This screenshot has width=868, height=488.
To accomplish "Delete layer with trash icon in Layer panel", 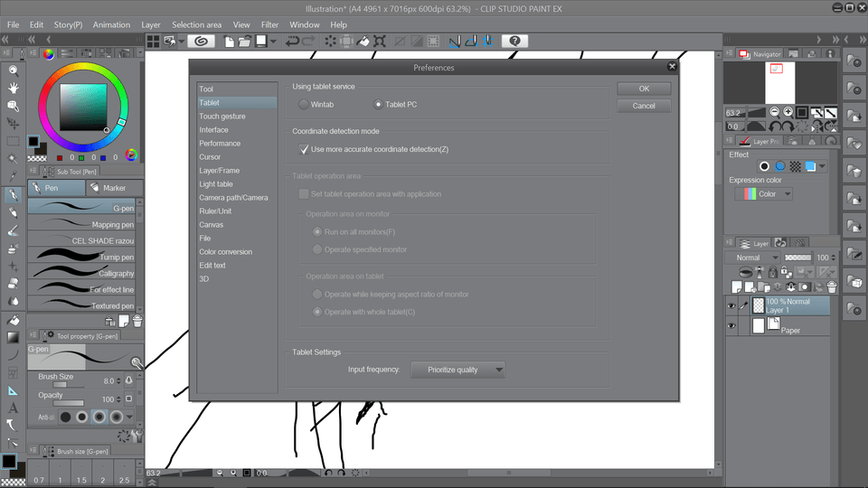I will click(832, 286).
